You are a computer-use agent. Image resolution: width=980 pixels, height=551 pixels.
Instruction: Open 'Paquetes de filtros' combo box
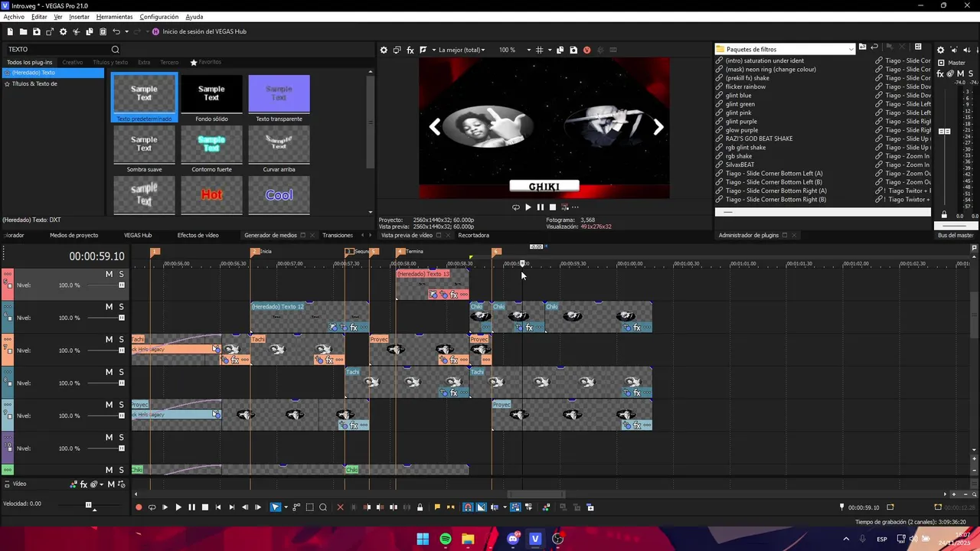click(x=786, y=49)
